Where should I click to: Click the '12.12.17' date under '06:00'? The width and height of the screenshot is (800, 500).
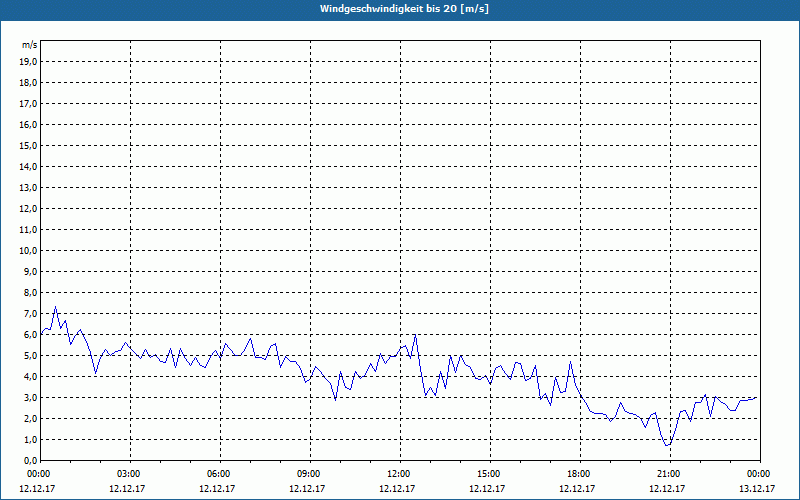(217, 488)
